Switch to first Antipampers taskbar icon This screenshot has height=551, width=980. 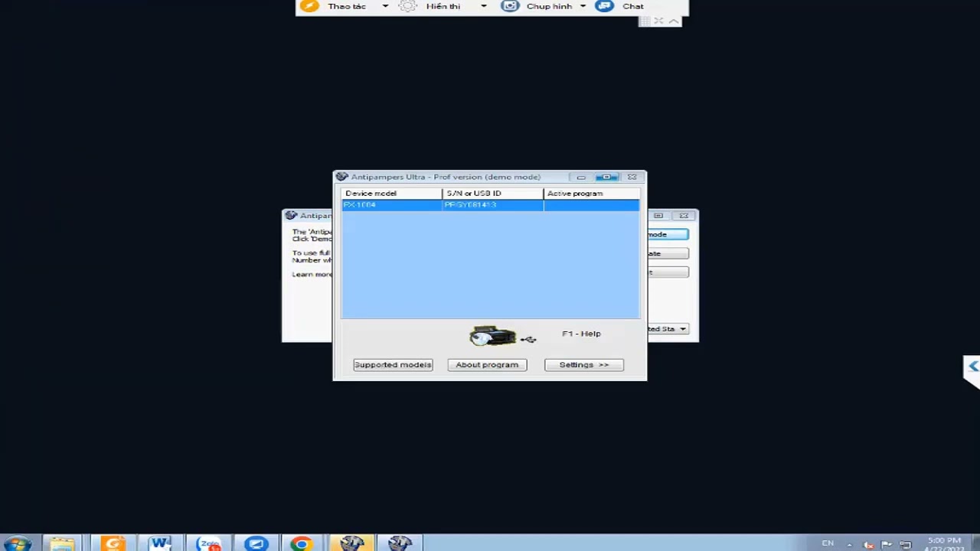click(351, 543)
